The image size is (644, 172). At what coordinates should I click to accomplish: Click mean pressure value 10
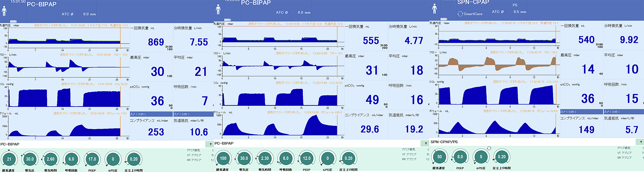coord(632,69)
